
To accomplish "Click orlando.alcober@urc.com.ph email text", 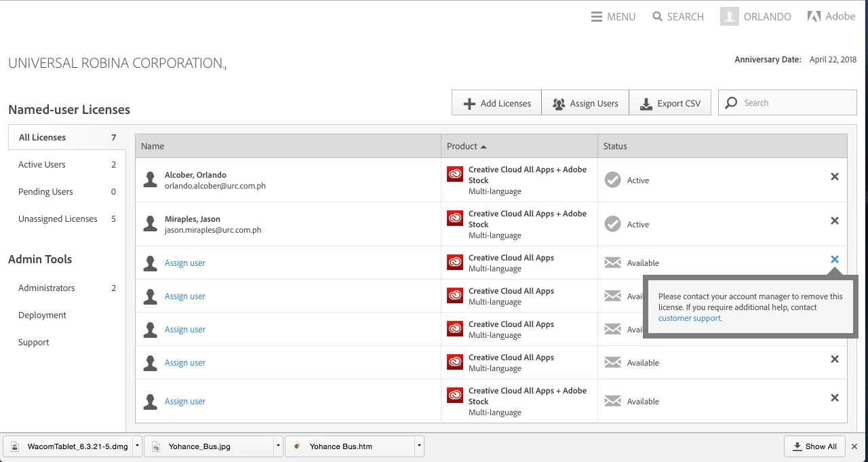I will pos(215,186).
